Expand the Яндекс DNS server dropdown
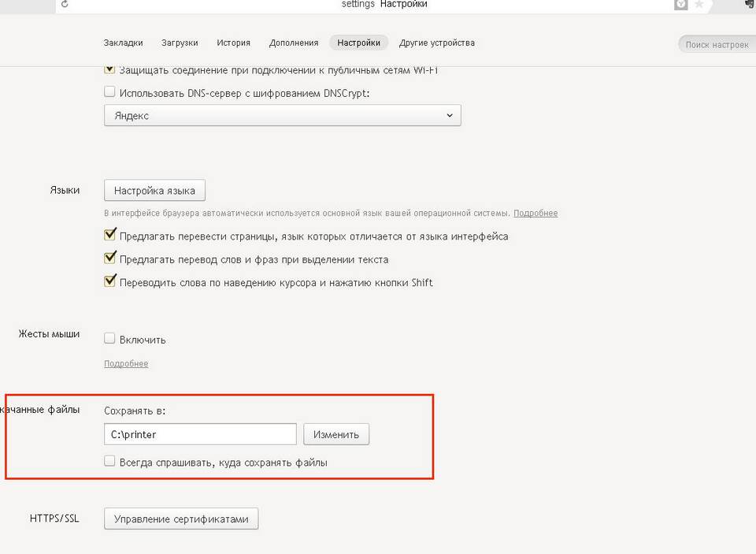The image size is (756, 554). click(283, 115)
